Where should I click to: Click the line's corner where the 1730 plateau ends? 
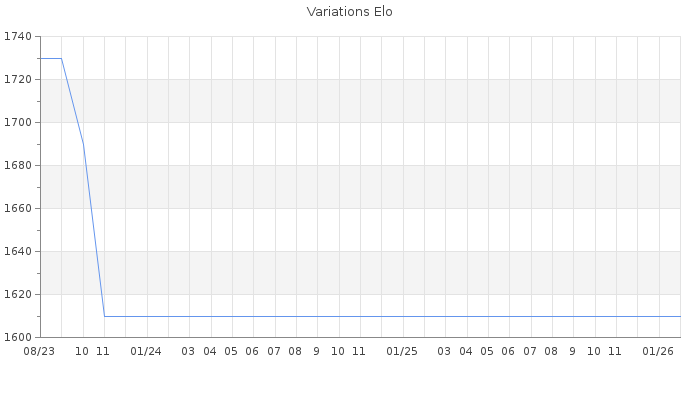pos(61,58)
